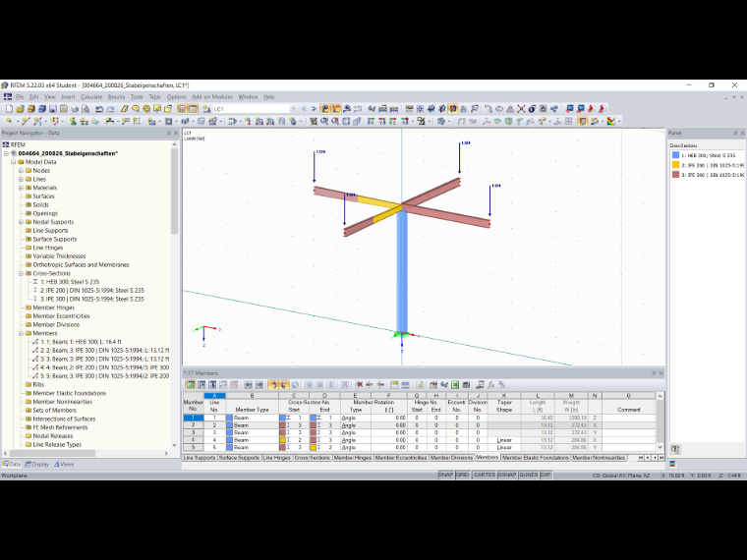Click 'Linear' taper cell in member row 4
This screenshot has height=560, width=747.
(504, 440)
